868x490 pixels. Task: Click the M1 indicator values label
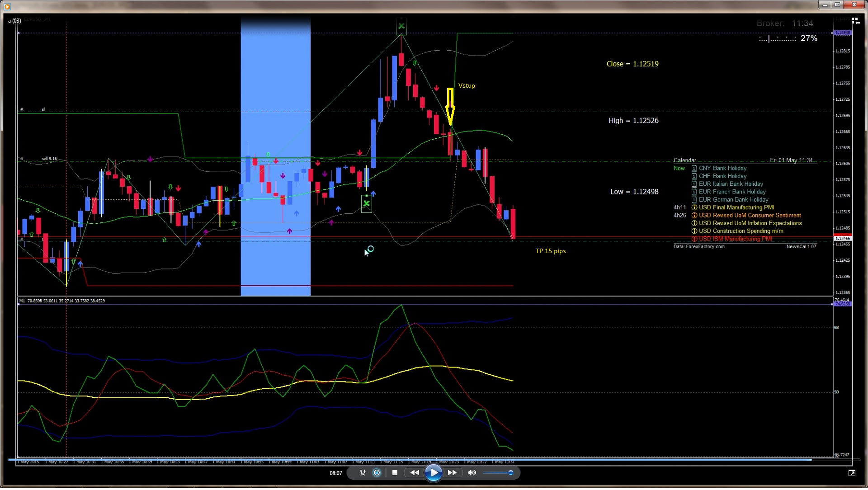[x=62, y=301]
